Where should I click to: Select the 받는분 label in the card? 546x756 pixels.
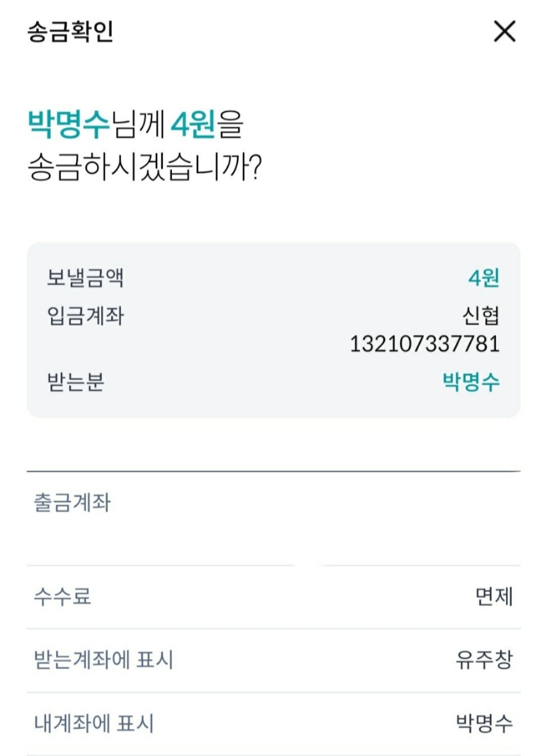pos(75,382)
